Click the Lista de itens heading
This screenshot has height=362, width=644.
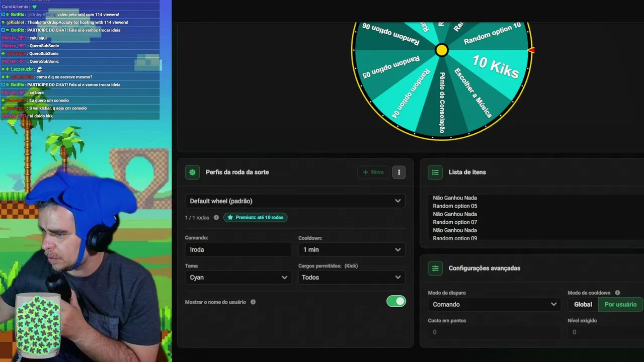tap(467, 172)
